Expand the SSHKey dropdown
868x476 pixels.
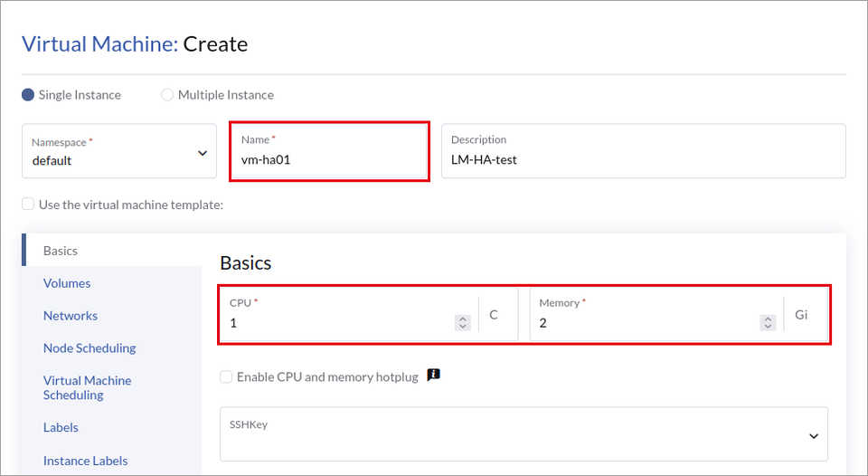(524, 433)
